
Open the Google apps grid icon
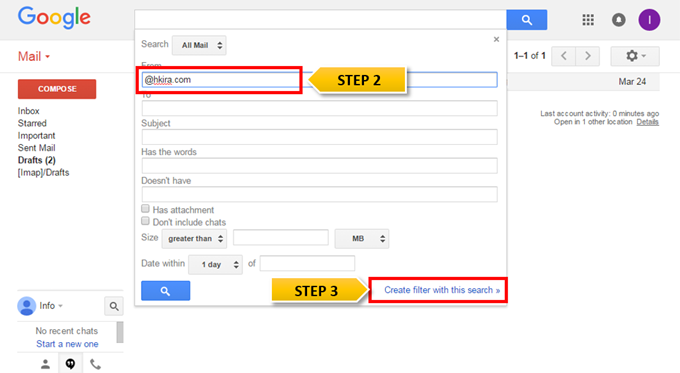pyautogui.click(x=588, y=20)
